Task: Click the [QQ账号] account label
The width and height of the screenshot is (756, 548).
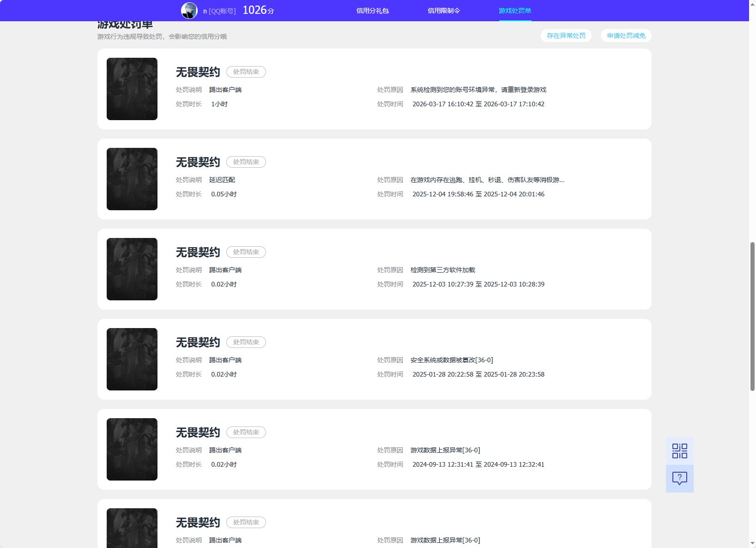Action: point(222,11)
